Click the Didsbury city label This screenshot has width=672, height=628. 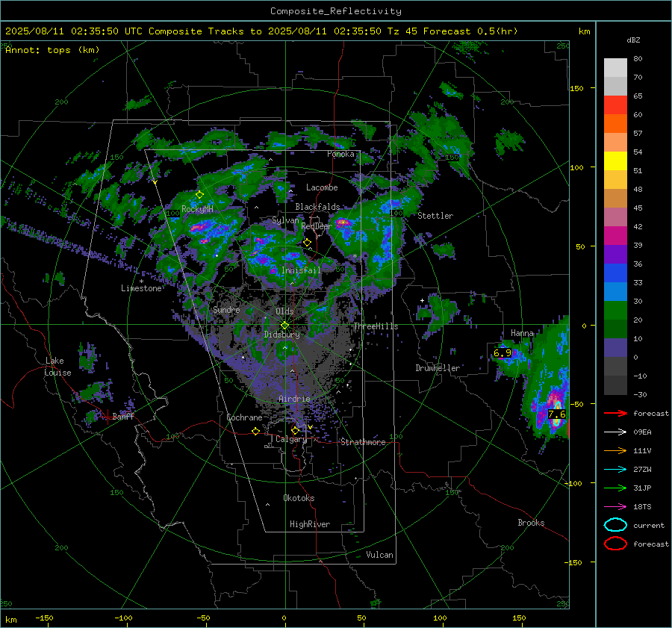coord(281,335)
